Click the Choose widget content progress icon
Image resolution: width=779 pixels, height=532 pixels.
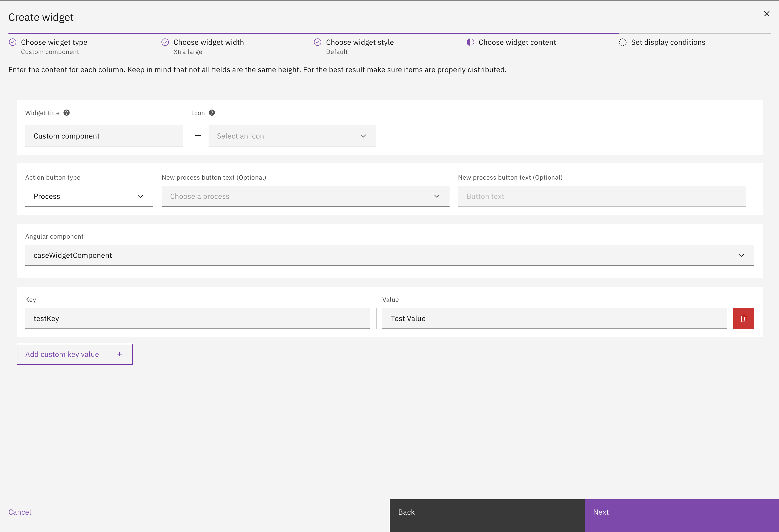[470, 42]
